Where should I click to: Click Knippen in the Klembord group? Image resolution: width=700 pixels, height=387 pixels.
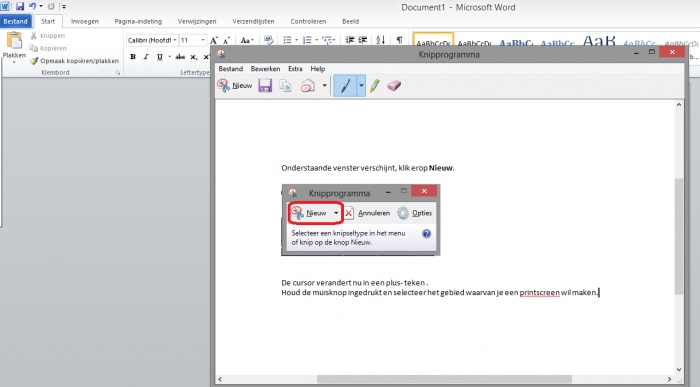pyautogui.click(x=48, y=36)
